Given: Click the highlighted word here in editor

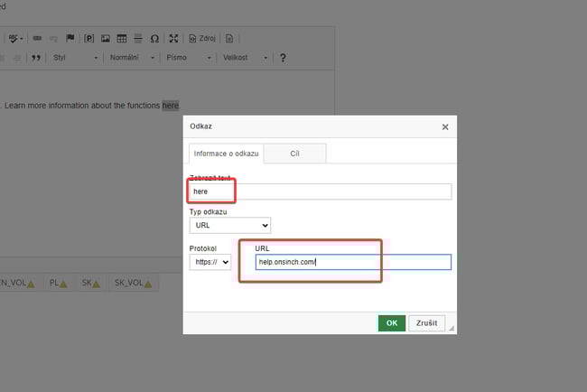Looking at the screenshot, I should click(x=171, y=106).
